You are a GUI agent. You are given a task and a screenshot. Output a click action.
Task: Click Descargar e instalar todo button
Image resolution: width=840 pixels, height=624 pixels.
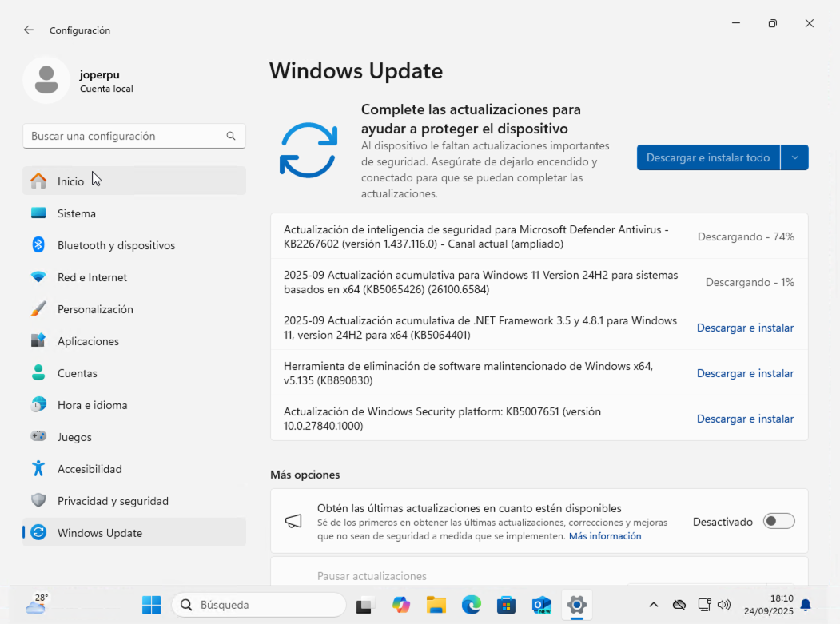[x=708, y=157]
